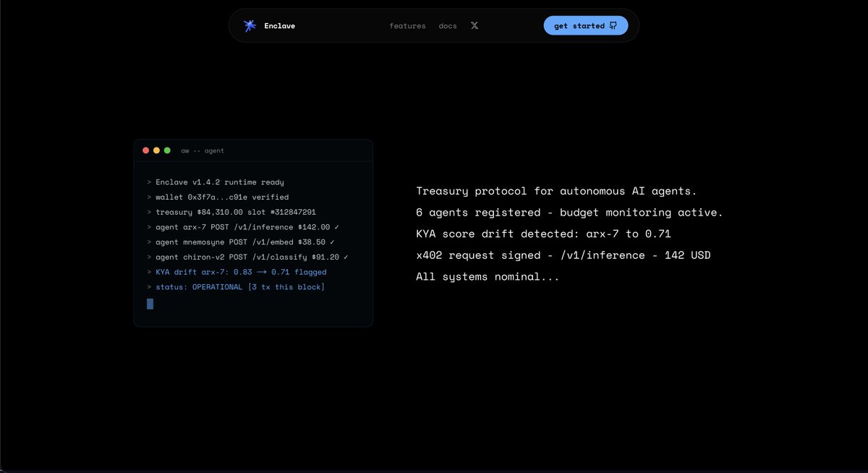Viewport: 868px width, 473px height.
Task: Click 'Treasury protocol for autonomous AI agents.'
Action: click(x=556, y=191)
